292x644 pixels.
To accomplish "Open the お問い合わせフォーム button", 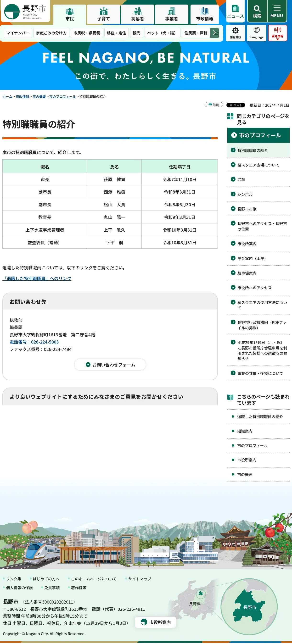I will click(x=110, y=365).
